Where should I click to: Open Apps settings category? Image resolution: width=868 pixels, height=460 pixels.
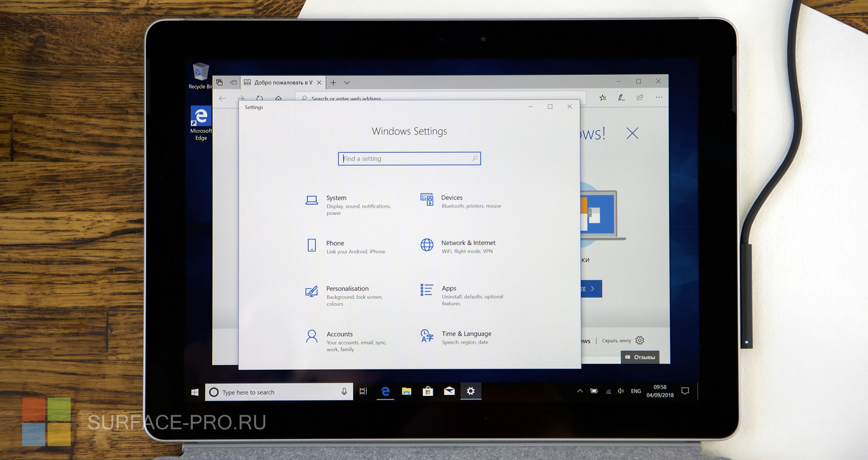tap(462, 295)
